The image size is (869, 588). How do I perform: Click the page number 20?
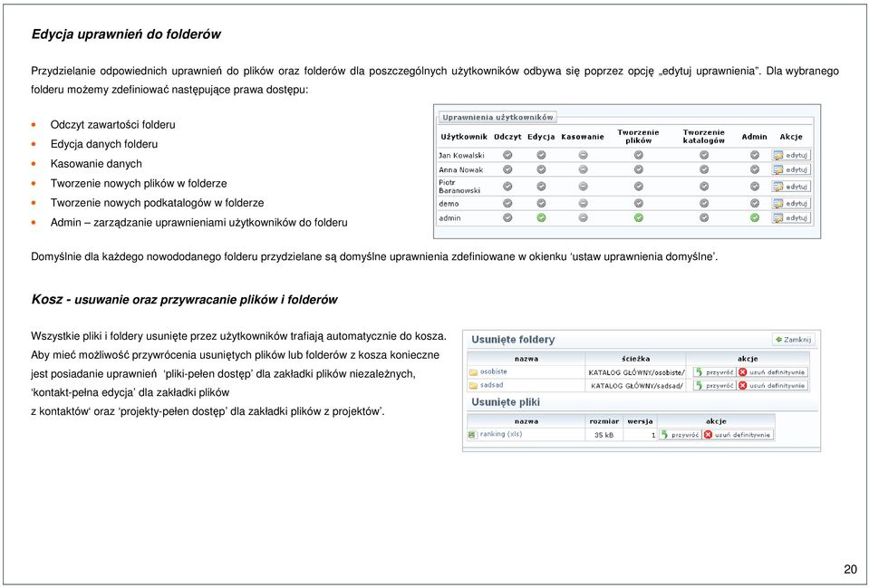point(850,569)
